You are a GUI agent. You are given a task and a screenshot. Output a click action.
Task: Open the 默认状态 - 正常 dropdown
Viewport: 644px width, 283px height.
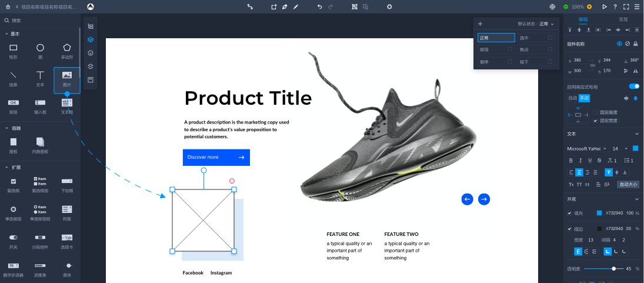pyautogui.click(x=536, y=24)
